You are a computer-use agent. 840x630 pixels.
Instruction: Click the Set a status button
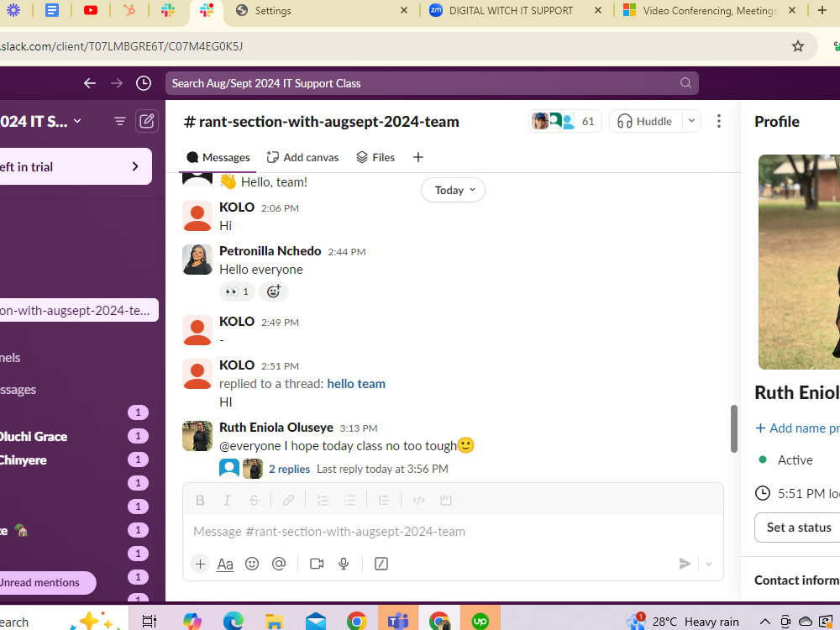pos(797,528)
